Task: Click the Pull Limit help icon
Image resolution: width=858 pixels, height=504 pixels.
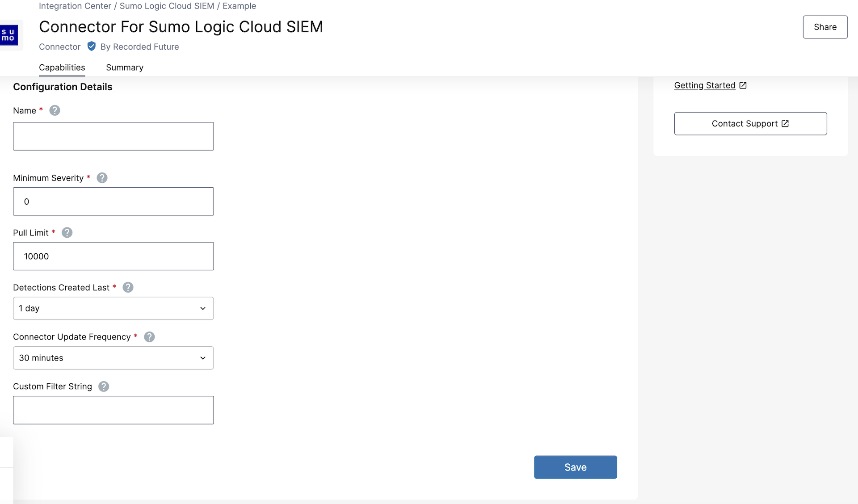Action: pos(67,233)
